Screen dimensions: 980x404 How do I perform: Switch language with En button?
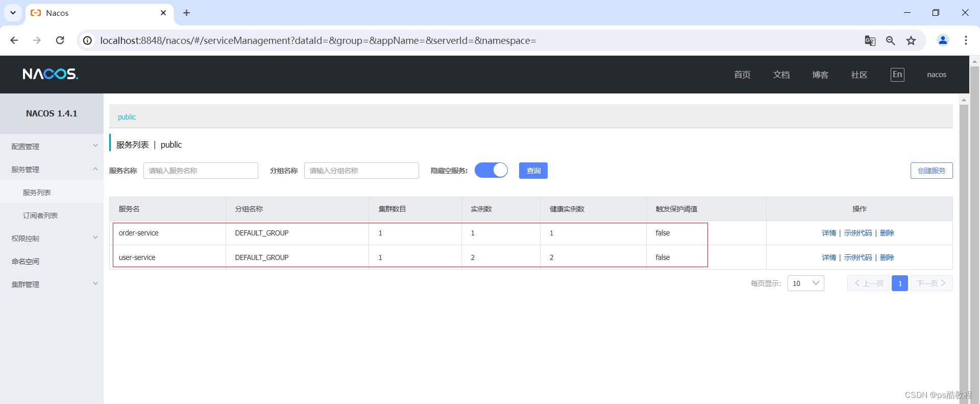click(897, 75)
